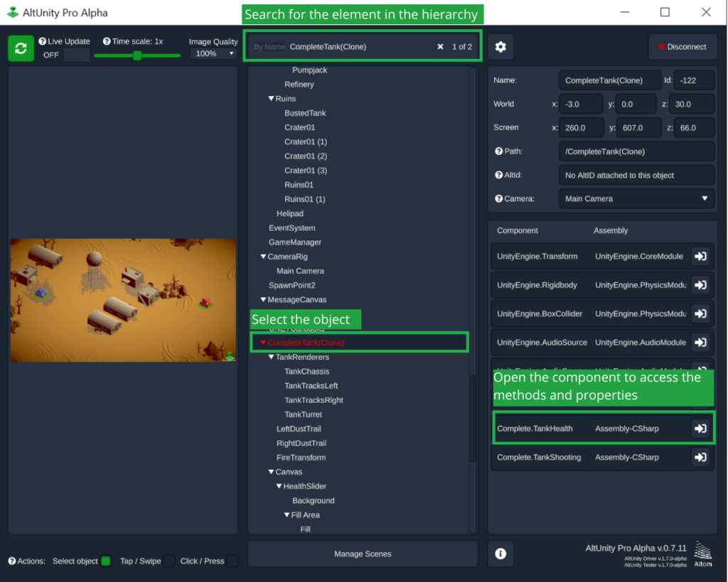Select Background in the hierarchy
Screen dimensions: 728x582
pyautogui.click(x=314, y=501)
